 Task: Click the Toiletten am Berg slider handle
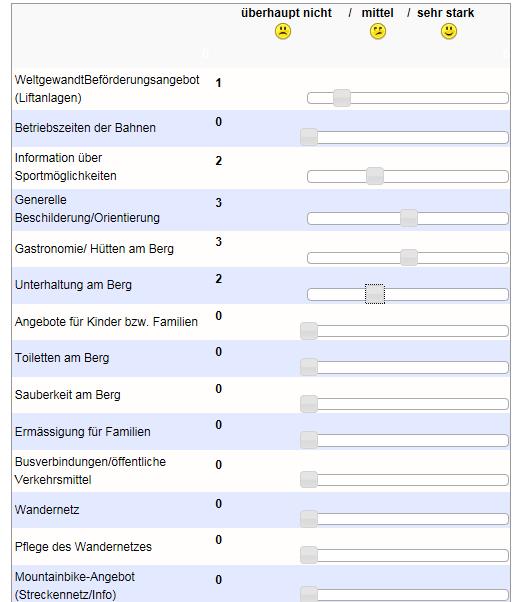click(309, 367)
